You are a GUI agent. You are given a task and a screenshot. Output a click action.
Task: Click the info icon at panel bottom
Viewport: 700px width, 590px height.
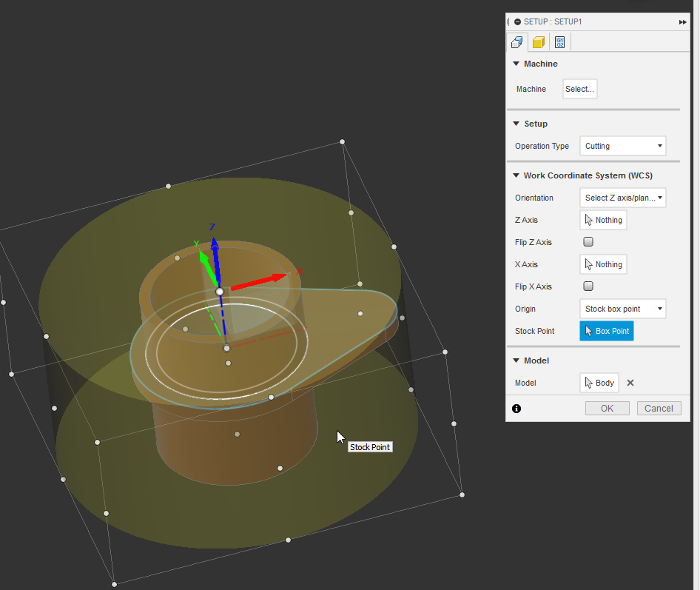[x=516, y=408]
